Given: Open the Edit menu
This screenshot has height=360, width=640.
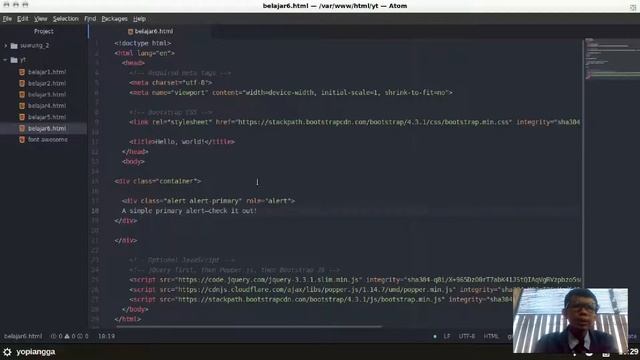Looking at the screenshot, I should 22,19.
